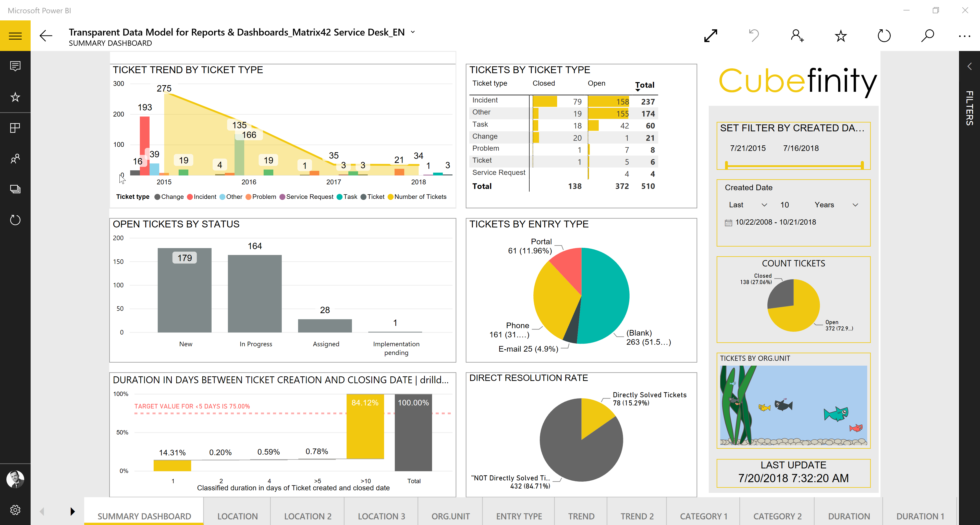The height and width of the screenshot is (525, 980).
Task: Click the date link 10/22/2008 - 10/21/2018
Action: click(776, 222)
